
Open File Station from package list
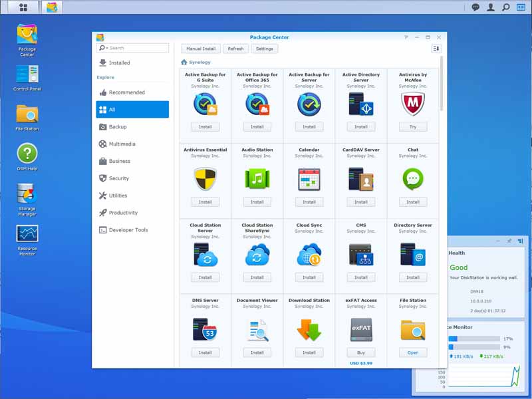[413, 352]
